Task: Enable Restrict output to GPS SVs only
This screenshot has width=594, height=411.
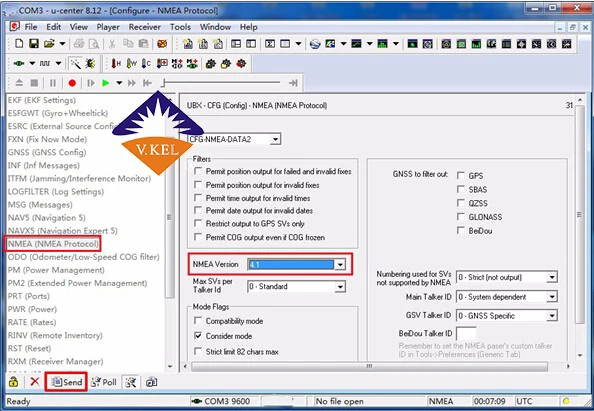Action: (x=198, y=223)
